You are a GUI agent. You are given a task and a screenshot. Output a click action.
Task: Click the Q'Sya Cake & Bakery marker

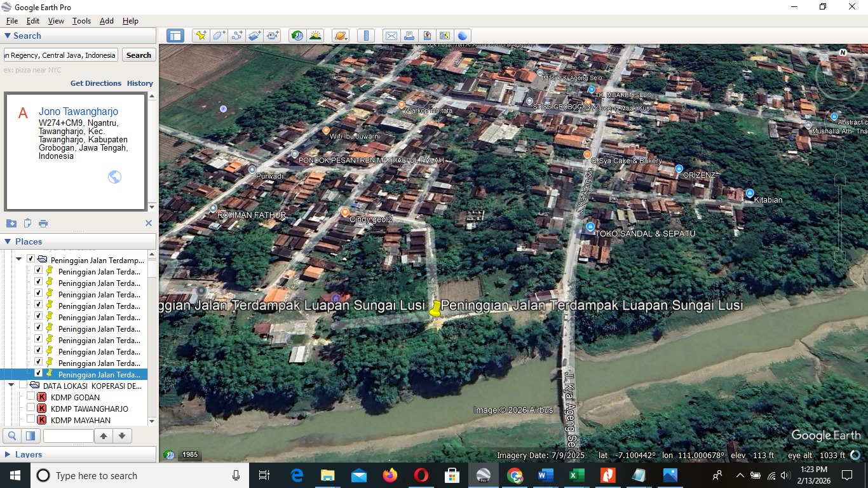587,154
